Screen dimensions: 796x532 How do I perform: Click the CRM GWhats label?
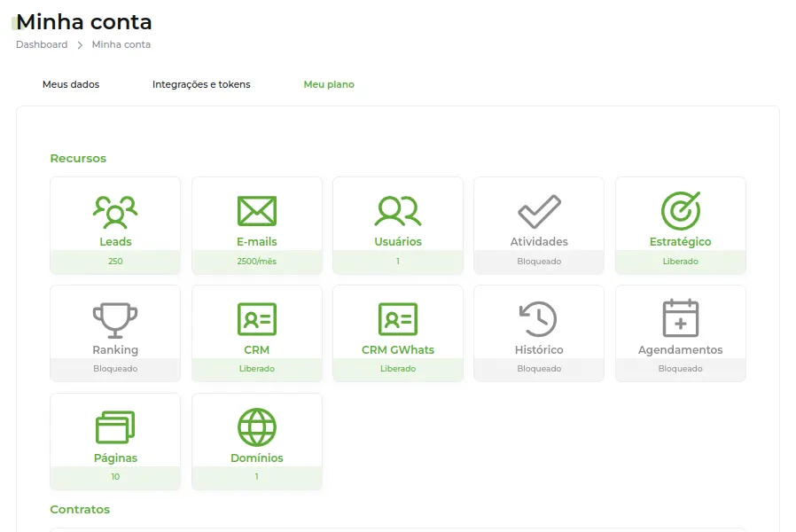point(398,349)
